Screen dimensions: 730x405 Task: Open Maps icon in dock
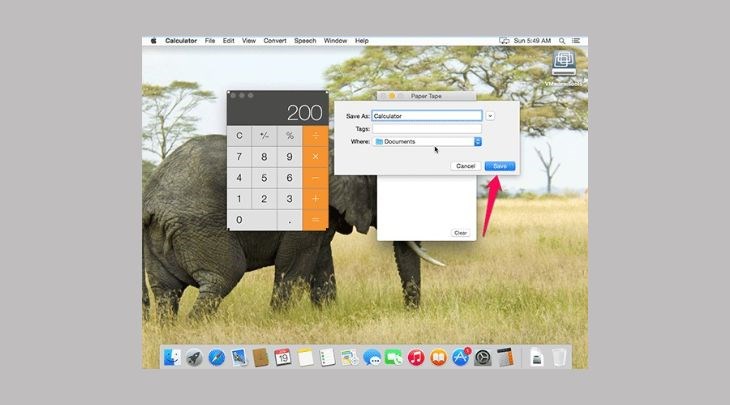pos(349,358)
